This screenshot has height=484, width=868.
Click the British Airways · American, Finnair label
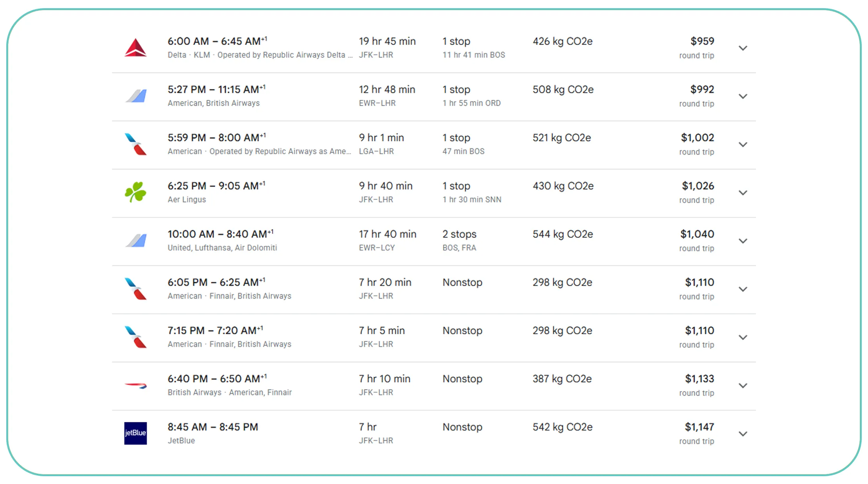pyautogui.click(x=230, y=392)
